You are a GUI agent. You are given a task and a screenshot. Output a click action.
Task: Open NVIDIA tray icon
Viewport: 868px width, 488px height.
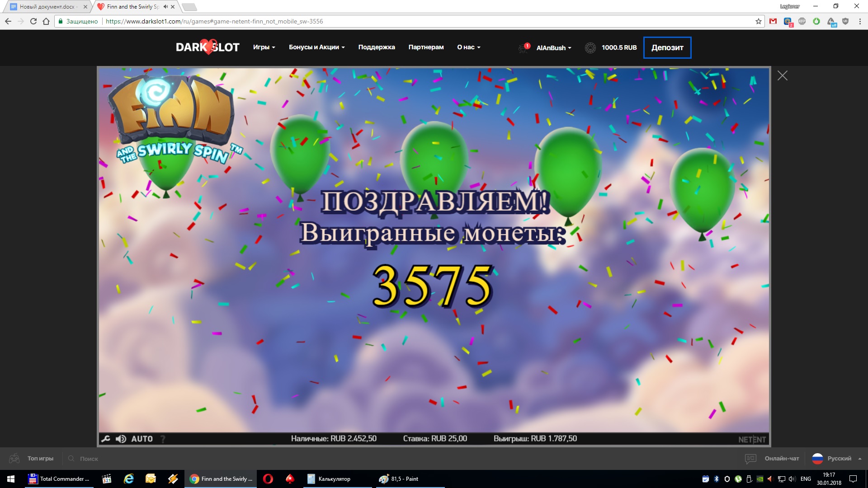[760, 479]
